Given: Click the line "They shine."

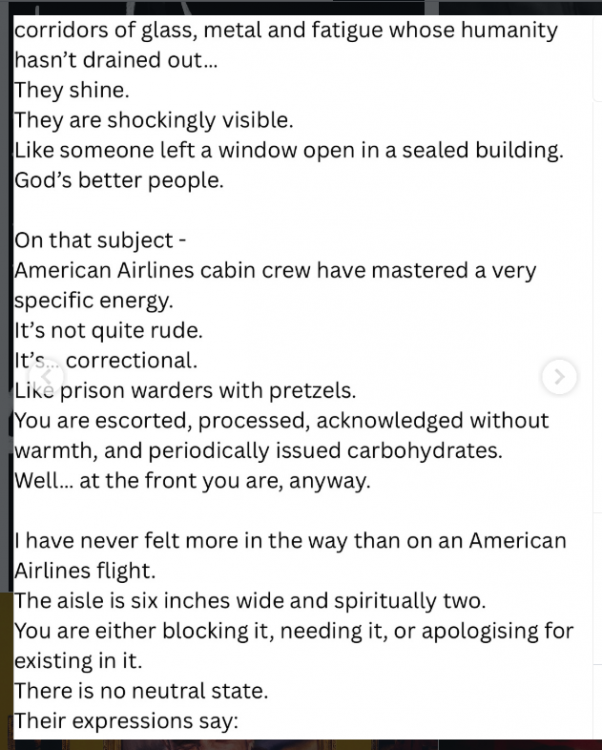Looking at the screenshot, I should [72, 90].
